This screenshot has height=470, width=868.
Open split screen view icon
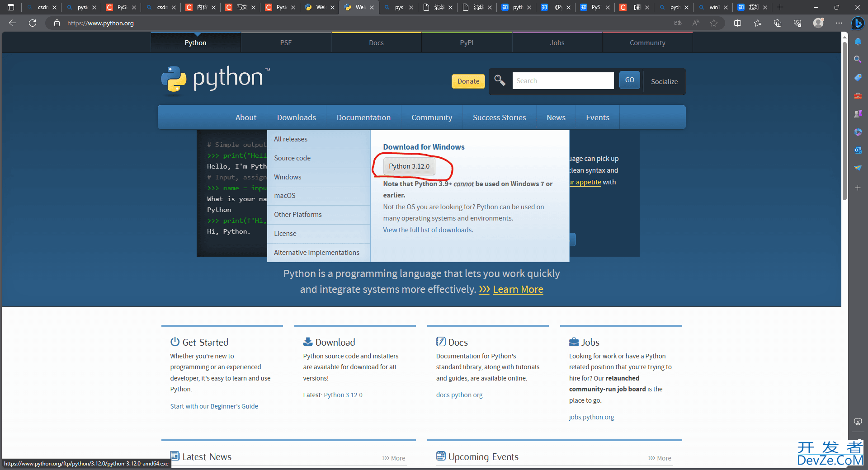pyautogui.click(x=738, y=23)
